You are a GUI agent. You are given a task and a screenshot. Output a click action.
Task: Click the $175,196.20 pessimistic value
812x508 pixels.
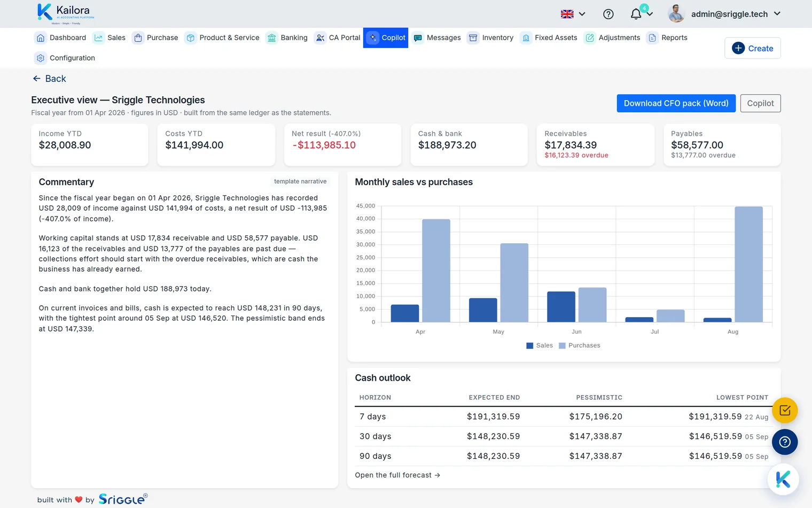point(596,417)
